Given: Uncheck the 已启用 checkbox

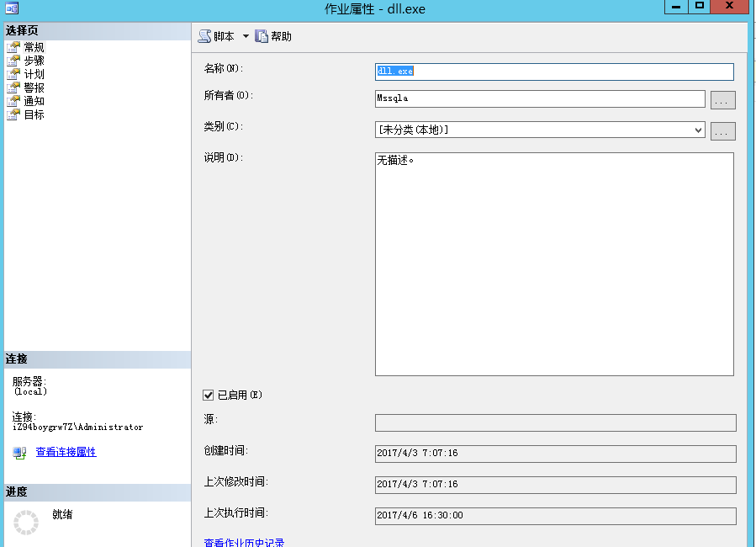Looking at the screenshot, I should 209,396.
